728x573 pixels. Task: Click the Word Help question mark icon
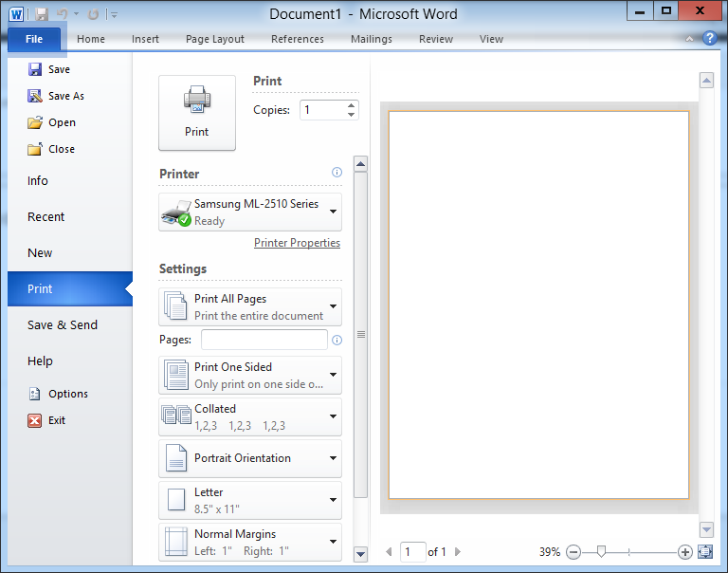(709, 38)
